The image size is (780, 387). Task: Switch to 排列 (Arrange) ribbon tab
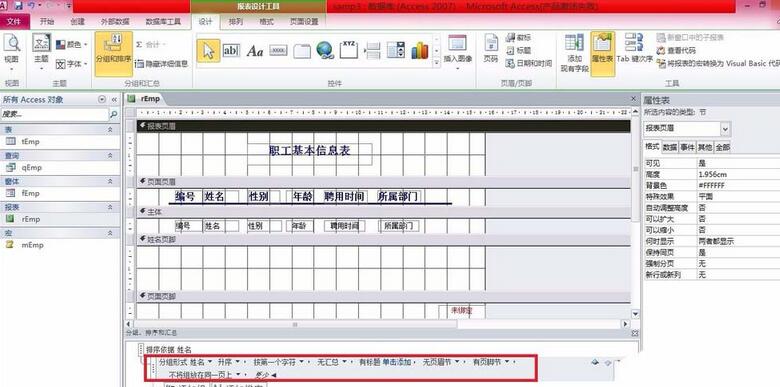click(x=236, y=21)
